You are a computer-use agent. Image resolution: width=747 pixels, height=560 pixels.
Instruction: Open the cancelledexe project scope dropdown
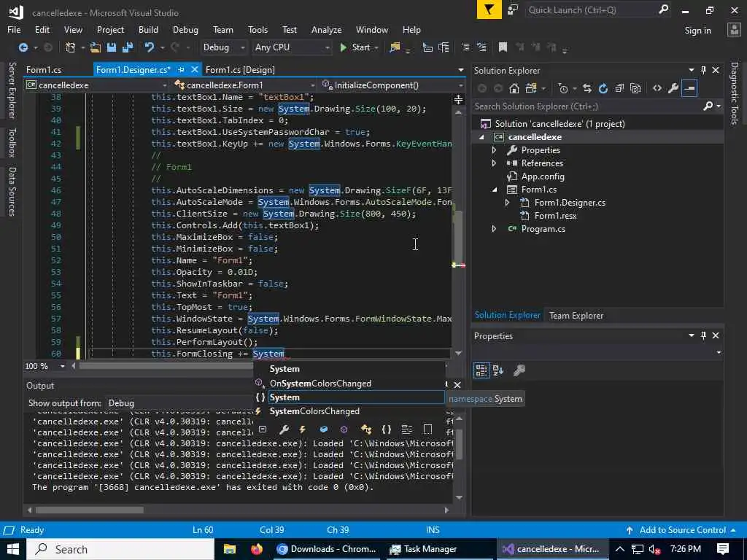[96, 85]
